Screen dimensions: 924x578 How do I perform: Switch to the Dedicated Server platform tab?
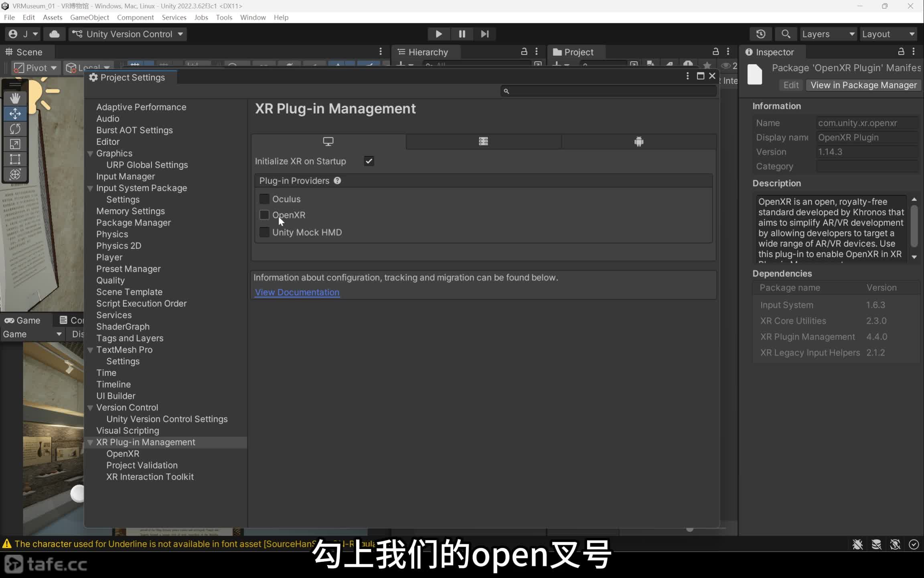(x=483, y=142)
